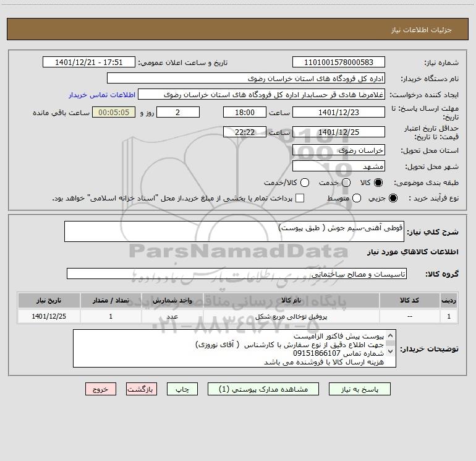
Task: Click the ساعت باقی مانده label
Action: pos(61,113)
